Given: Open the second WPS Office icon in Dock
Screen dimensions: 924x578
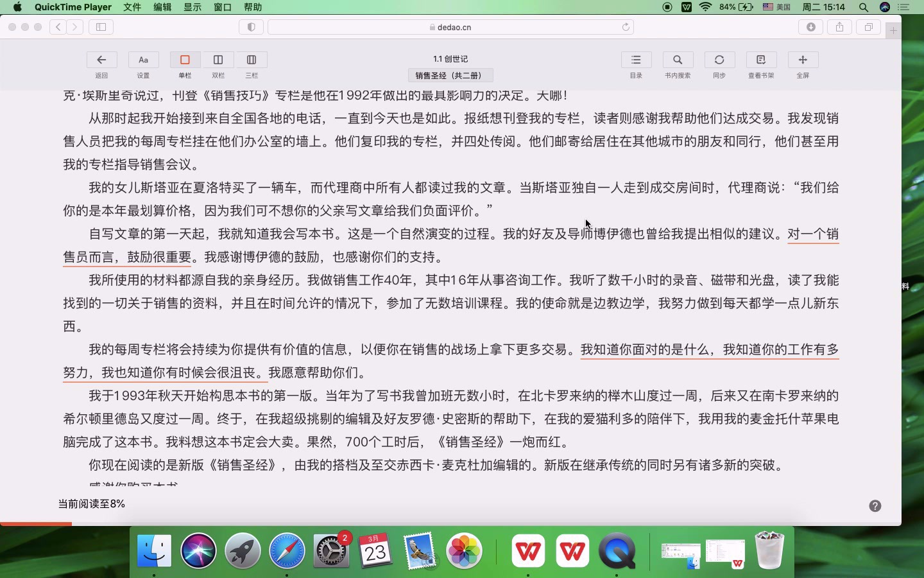Looking at the screenshot, I should point(572,550).
